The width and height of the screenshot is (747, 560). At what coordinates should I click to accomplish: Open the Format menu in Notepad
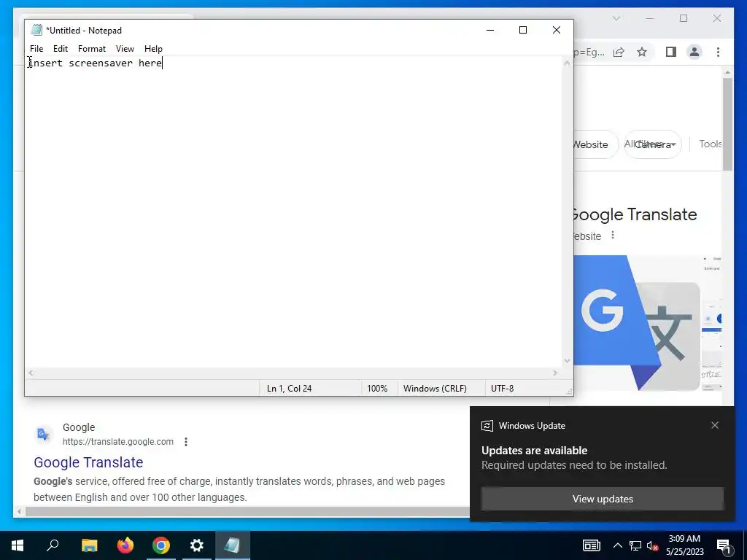pos(92,49)
